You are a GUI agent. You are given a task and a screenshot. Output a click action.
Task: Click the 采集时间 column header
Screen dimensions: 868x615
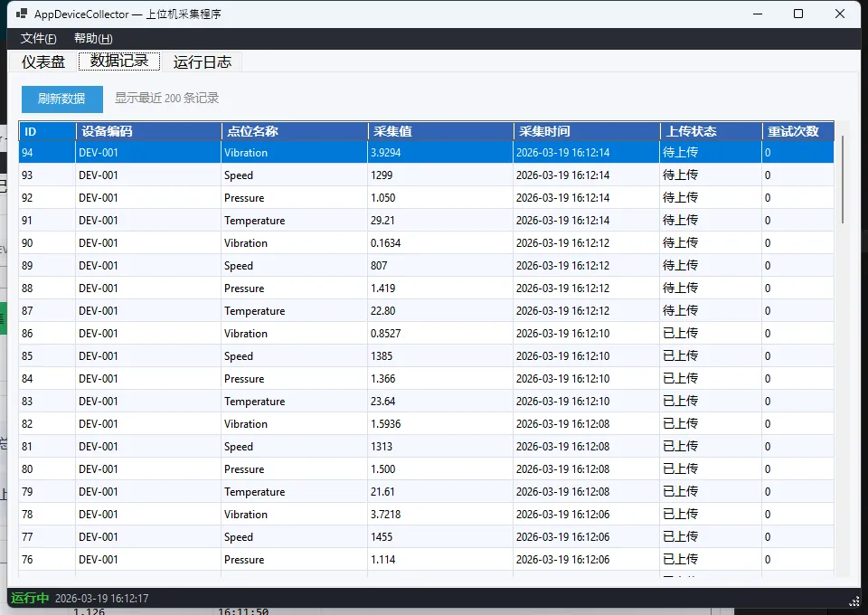tap(587, 131)
